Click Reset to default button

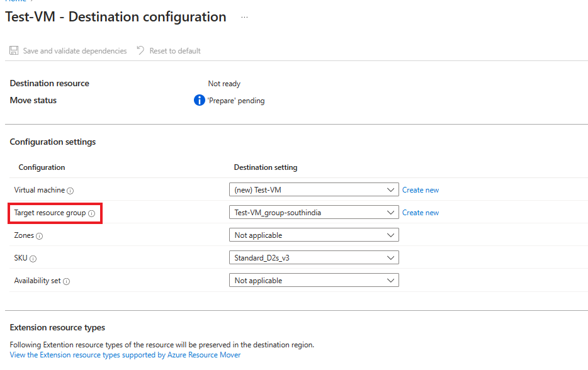(x=174, y=50)
